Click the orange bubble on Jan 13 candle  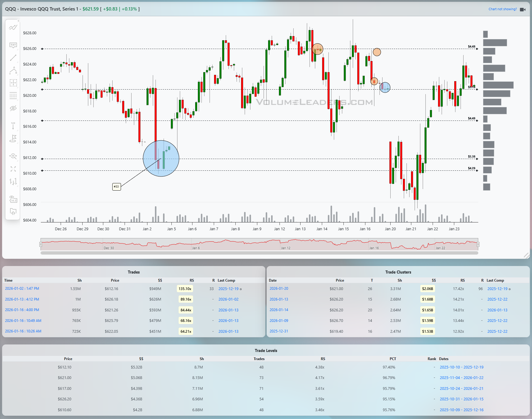coord(317,49)
